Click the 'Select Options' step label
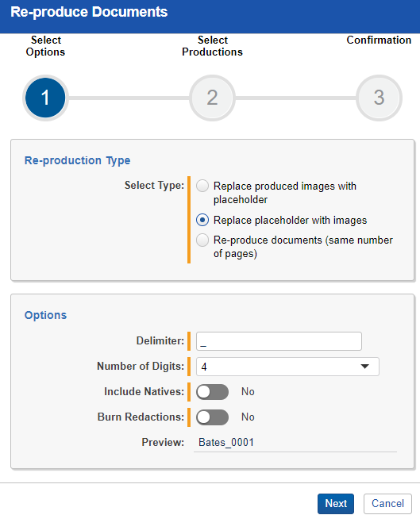 46,46
